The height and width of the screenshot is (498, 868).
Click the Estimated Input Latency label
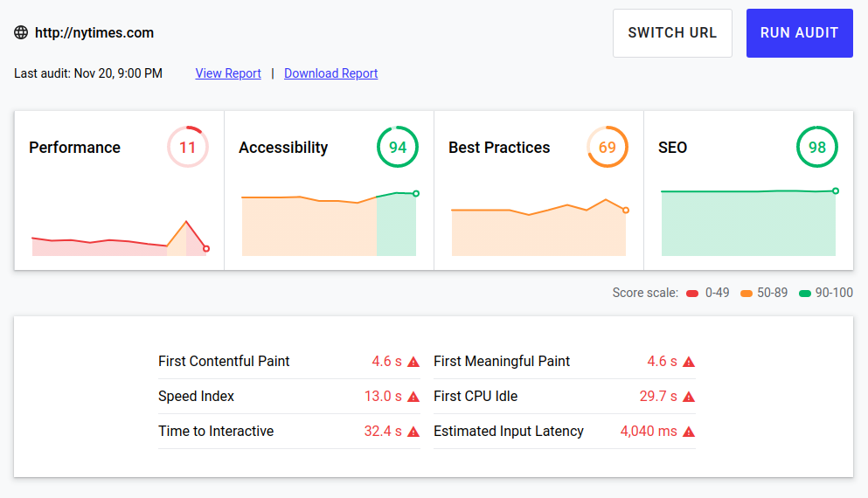[x=509, y=431]
